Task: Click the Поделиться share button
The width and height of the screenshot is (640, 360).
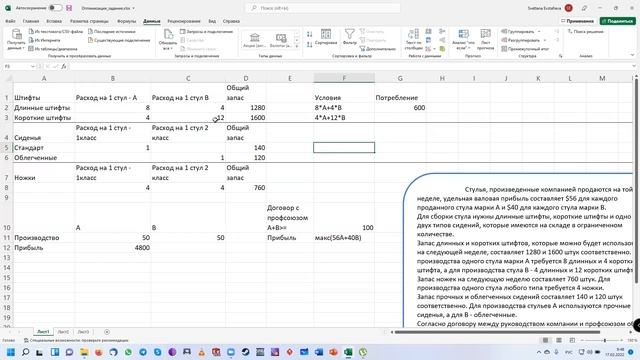Action: (618, 21)
